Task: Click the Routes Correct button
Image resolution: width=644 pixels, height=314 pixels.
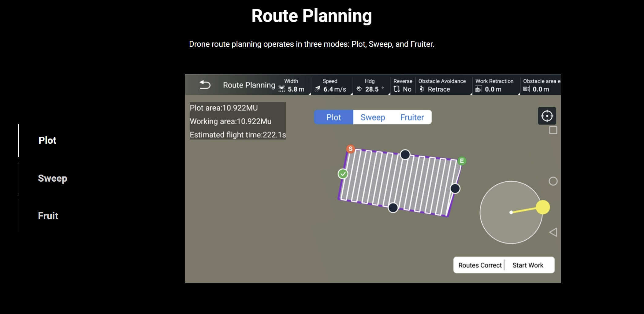Action: [x=480, y=265]
